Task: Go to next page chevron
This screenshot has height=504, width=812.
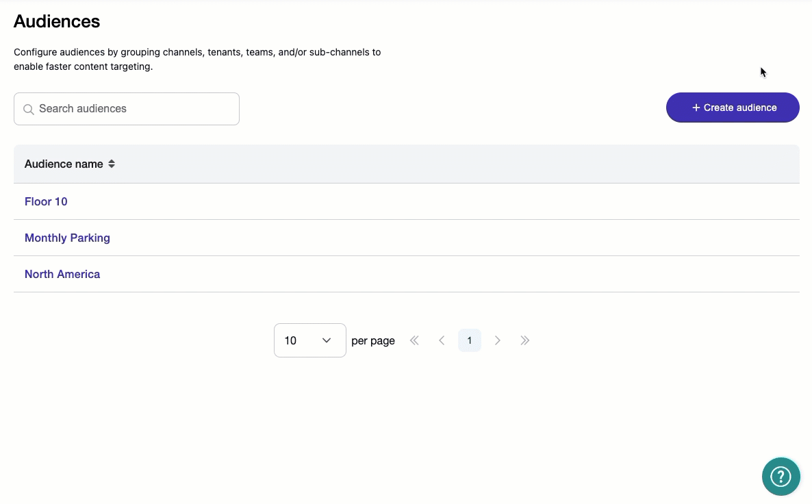Action: (x=497, y=340)
